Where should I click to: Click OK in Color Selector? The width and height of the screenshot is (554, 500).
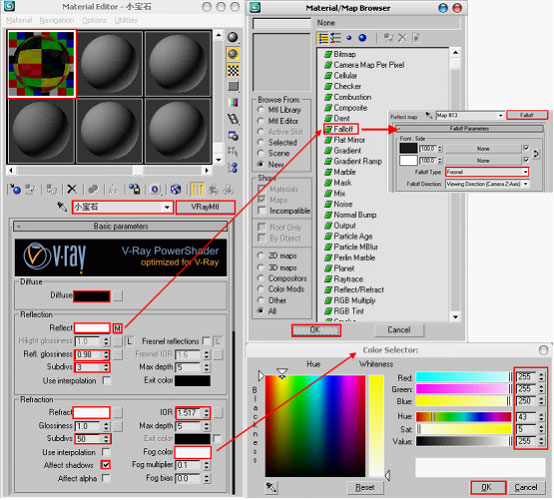(488, 487)
